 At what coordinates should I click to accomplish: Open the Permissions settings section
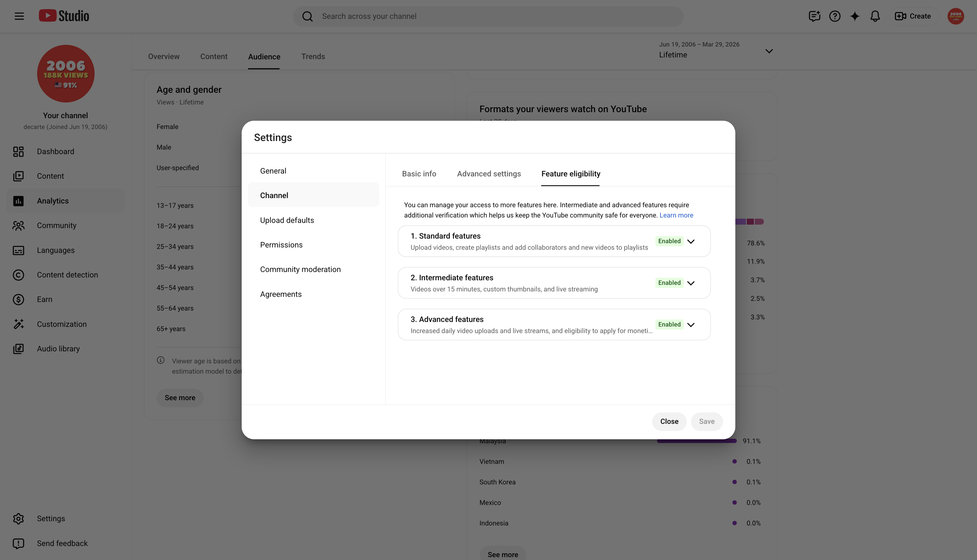tap(313, 245)
